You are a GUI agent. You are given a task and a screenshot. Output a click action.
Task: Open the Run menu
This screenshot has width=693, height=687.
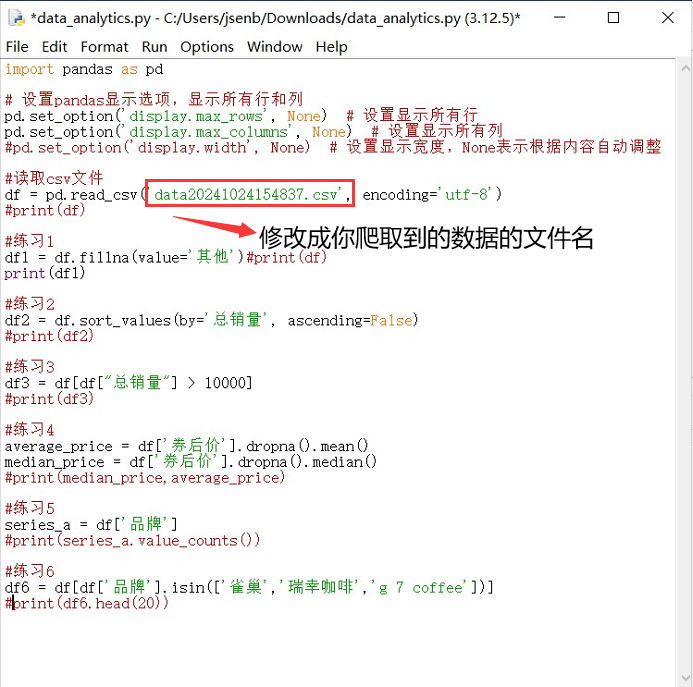pyautogui.click(x=154, y=47)
